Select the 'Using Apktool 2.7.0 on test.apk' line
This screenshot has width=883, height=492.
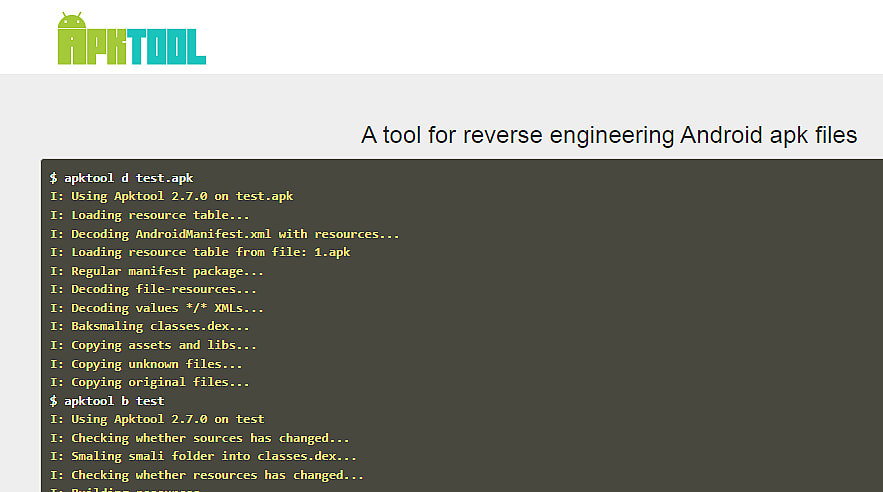[x=171, y=197]
